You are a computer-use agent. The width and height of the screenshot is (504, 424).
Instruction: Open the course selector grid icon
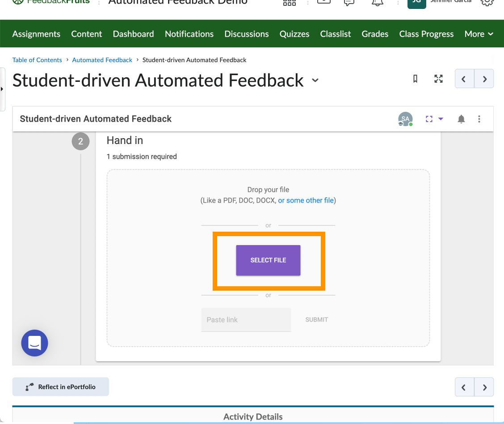pyautogui.click(x=289, y=3)
